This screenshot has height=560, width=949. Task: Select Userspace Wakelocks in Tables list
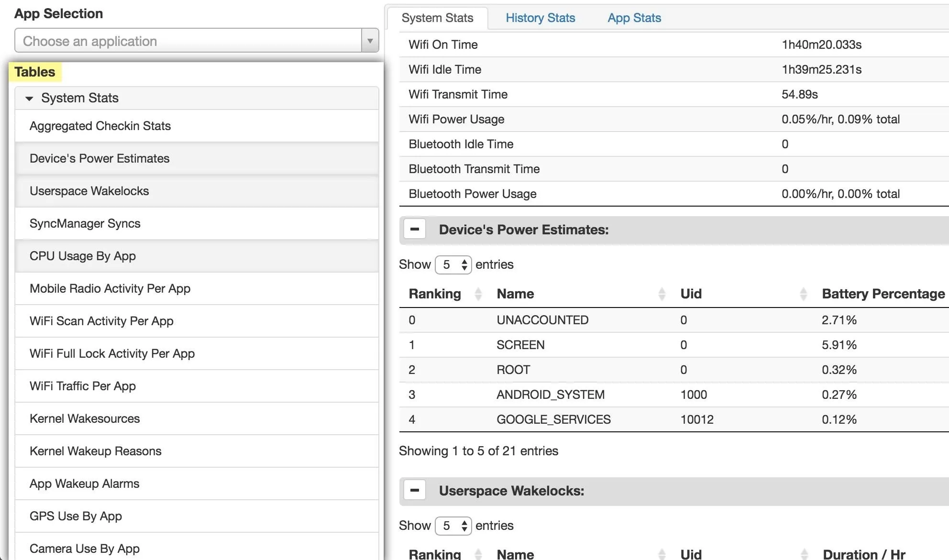(197, 191)
